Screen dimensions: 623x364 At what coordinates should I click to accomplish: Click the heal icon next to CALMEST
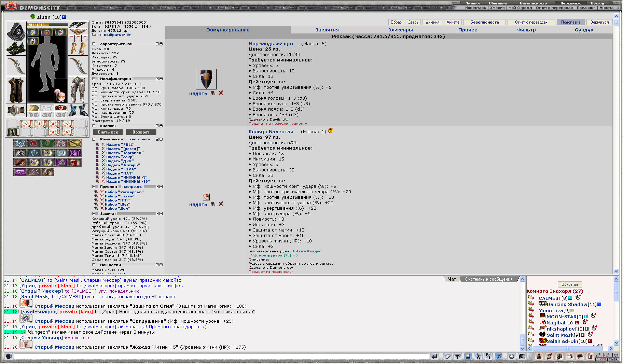click(x=578, y=297)
